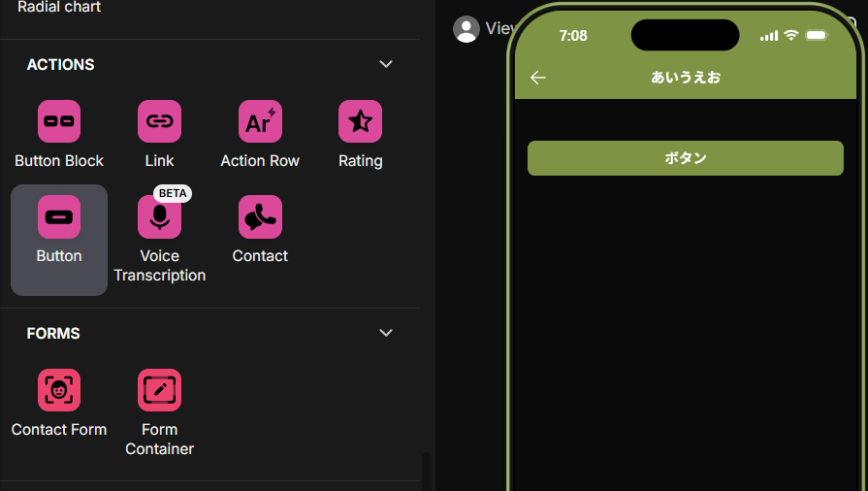Add the Contact Form component

pyautogui.click(x=59, y=390)
